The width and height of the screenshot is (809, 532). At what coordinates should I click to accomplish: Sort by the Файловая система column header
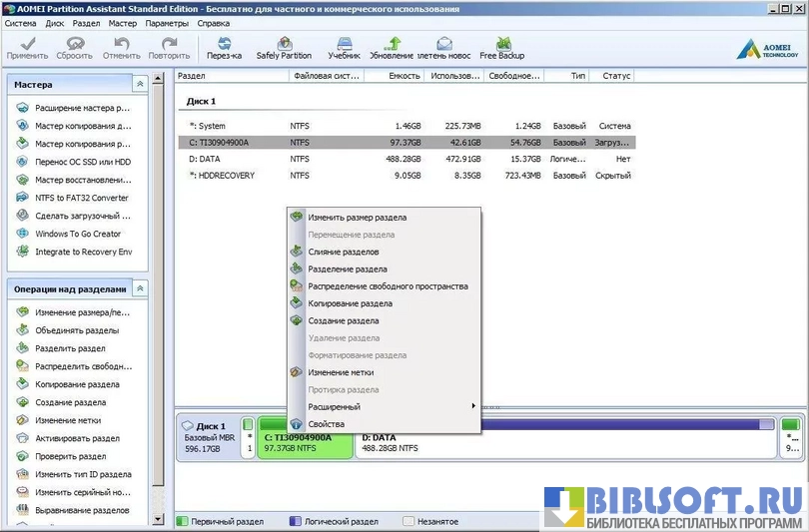pyautogui.click(x=323, y=76)
